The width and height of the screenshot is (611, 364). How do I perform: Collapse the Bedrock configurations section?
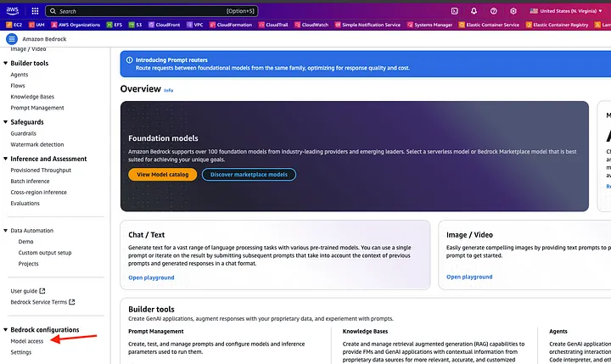click(x=5, y=330)
